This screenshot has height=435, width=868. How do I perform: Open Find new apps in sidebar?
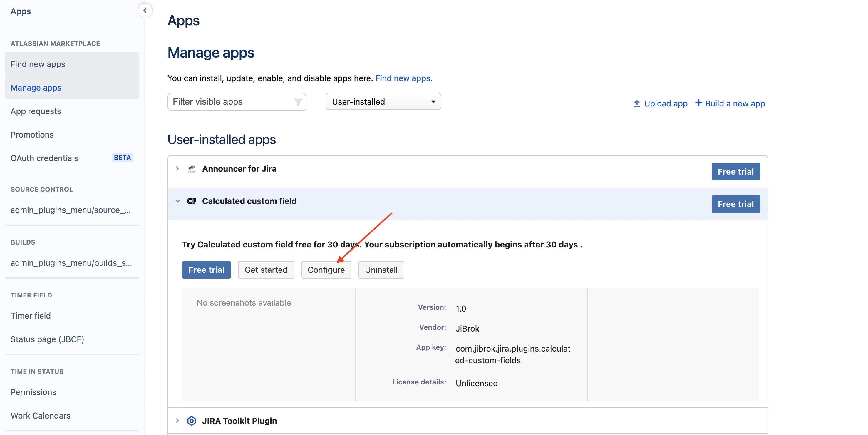(72, 64)
